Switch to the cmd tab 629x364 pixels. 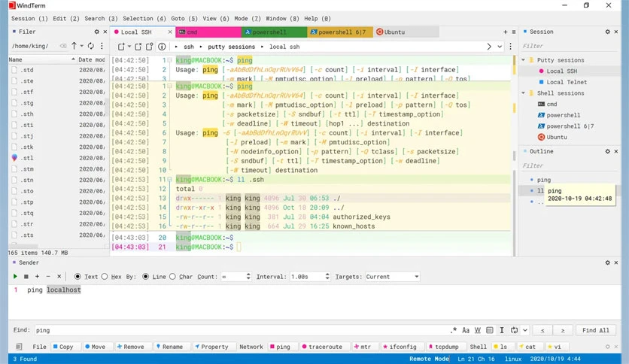(208, 32)
